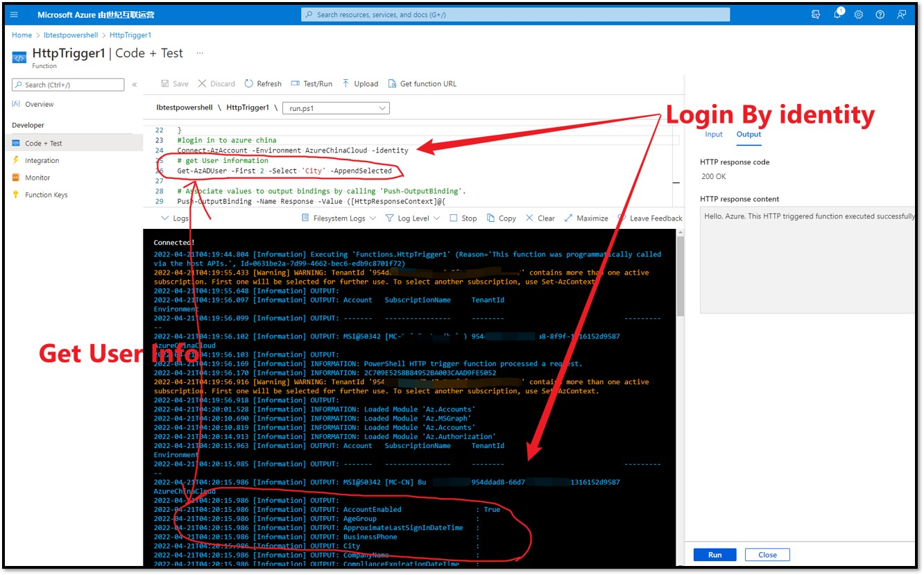Viewport: 924px width, 575px height.
Task: Open the directory and subscription filter icon
Action: [x=816, y=15]
